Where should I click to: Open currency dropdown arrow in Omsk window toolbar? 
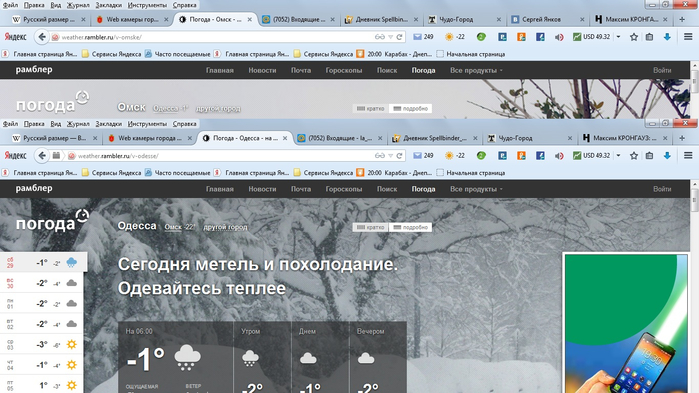(x=618, y=37)
